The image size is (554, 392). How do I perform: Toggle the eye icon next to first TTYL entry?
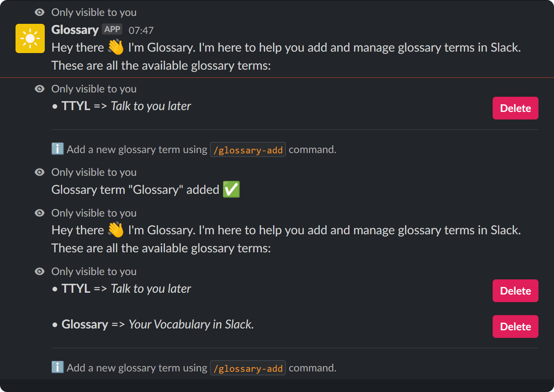39,88
